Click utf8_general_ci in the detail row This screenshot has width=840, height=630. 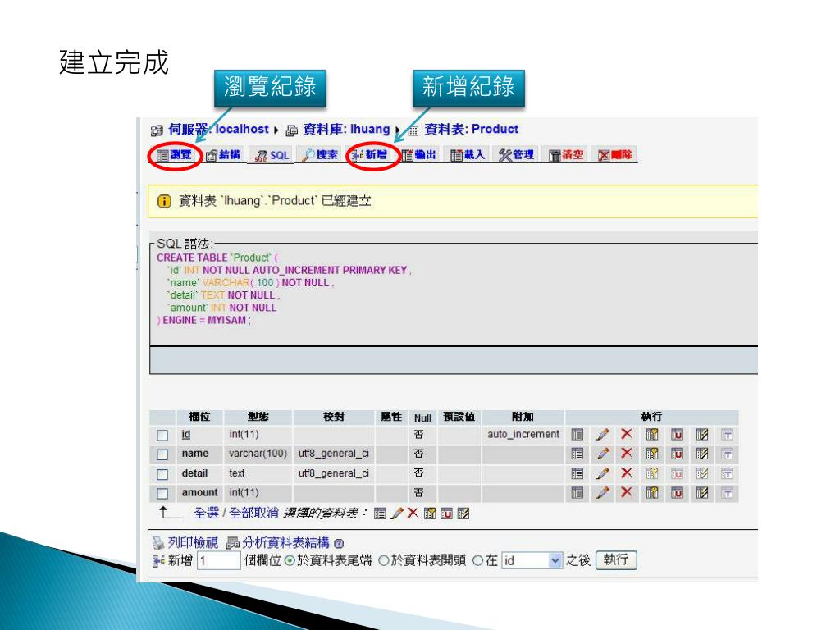pyautogui.click(x=334, y=473)
